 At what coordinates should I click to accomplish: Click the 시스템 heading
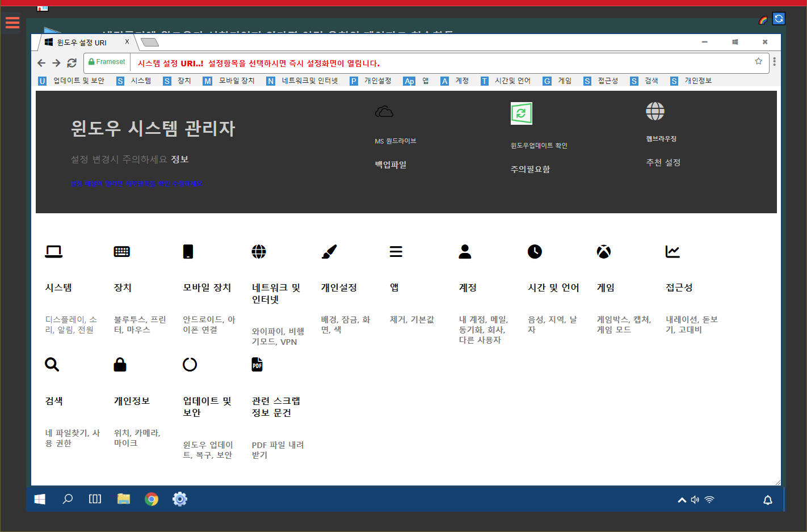point(58,288)
